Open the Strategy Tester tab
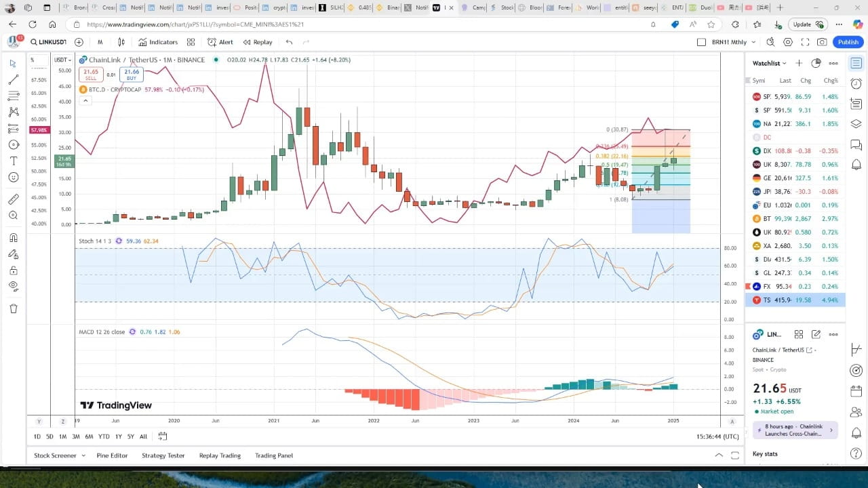868x488 pixels. coord(163,455)
